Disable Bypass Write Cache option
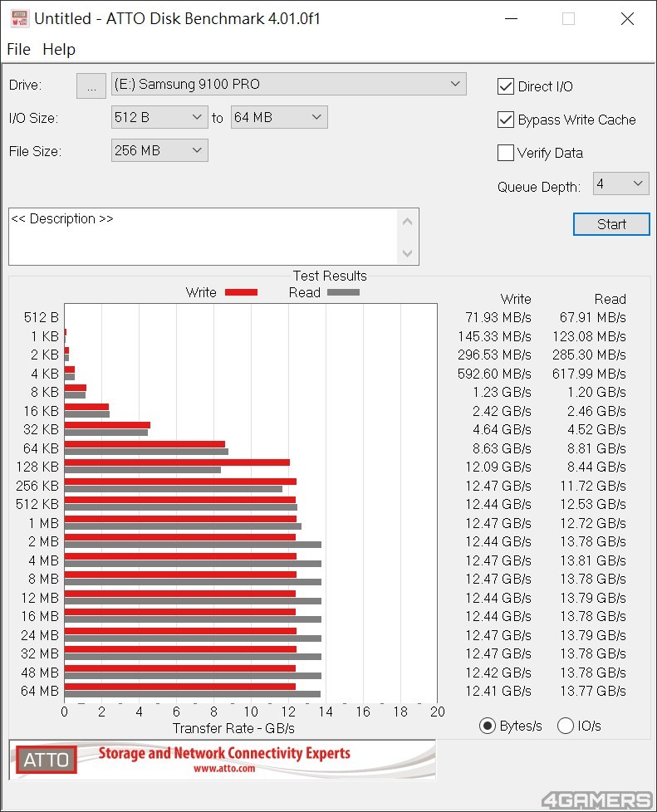 pyautogui.click(x=505, y=120)
